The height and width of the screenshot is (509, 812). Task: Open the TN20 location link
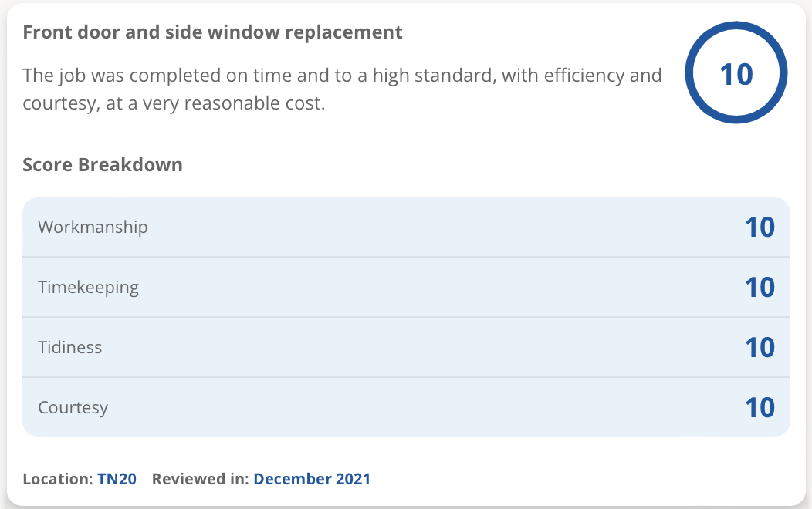tap(117, 479)
